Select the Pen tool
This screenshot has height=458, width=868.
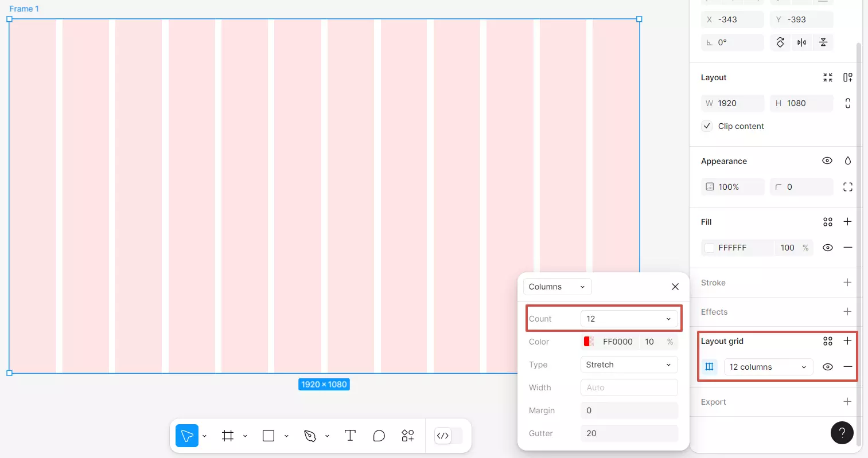pos(310,436)
